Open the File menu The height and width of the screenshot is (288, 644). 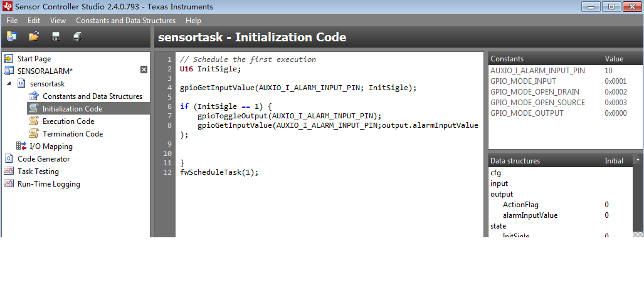(12, 21)
